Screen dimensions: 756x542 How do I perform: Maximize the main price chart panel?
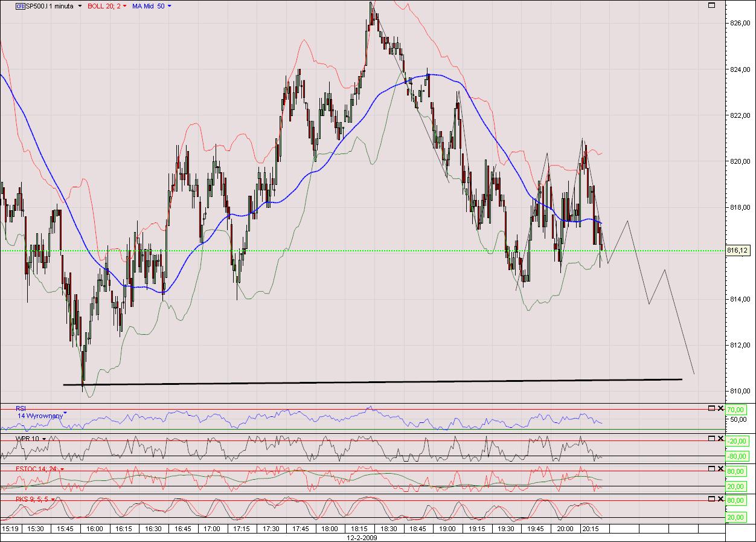(711, 5)
